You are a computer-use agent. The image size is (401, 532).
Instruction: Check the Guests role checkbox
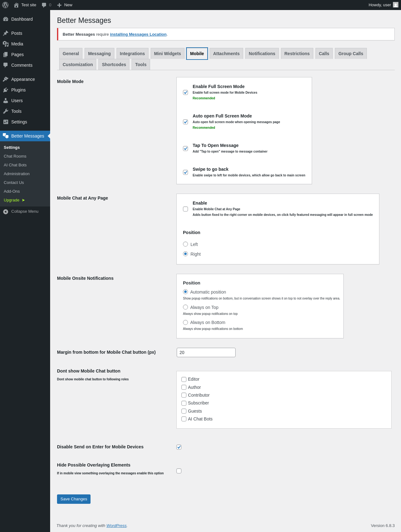[x=184, y=411]
